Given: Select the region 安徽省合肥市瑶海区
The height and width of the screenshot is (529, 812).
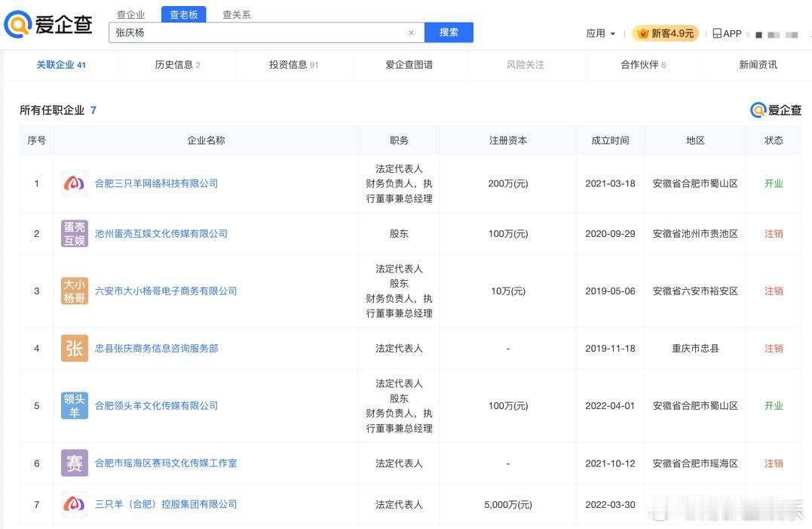Looking at the screenshot, I should 695,463.
